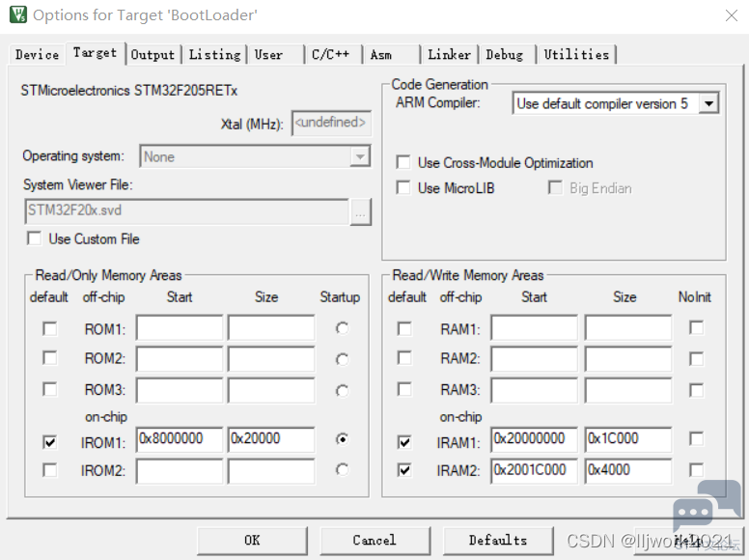Switch to the Device tab

(x=37, y=55)
